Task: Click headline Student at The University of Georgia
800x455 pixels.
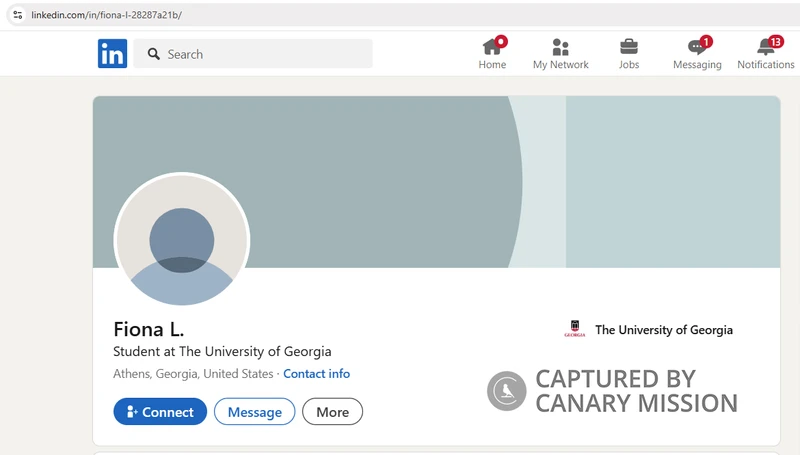Action: (x=222, y=351)
